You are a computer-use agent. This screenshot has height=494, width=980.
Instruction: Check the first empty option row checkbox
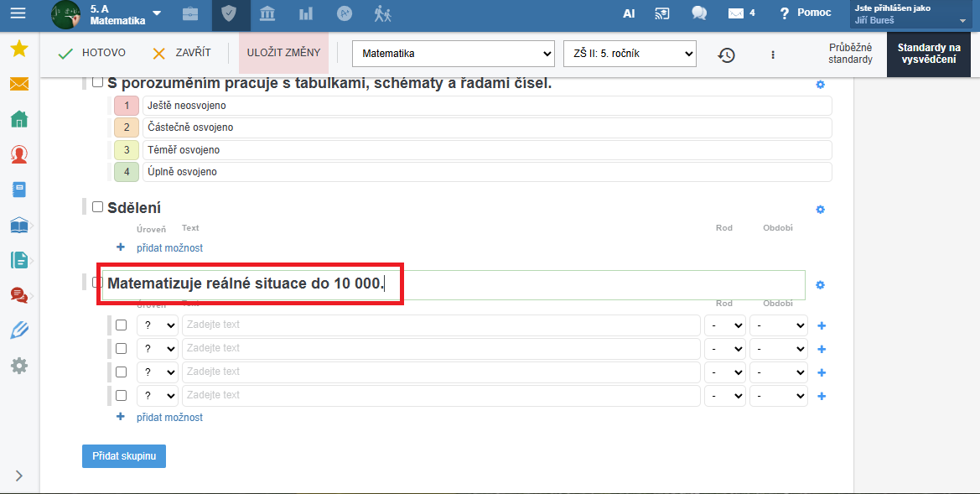pos(122,325)
